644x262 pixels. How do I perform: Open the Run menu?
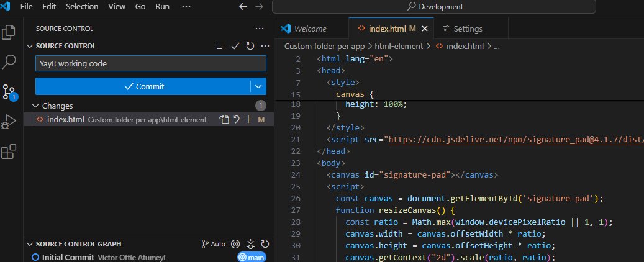pyautogui.click(x=163, y=7)
